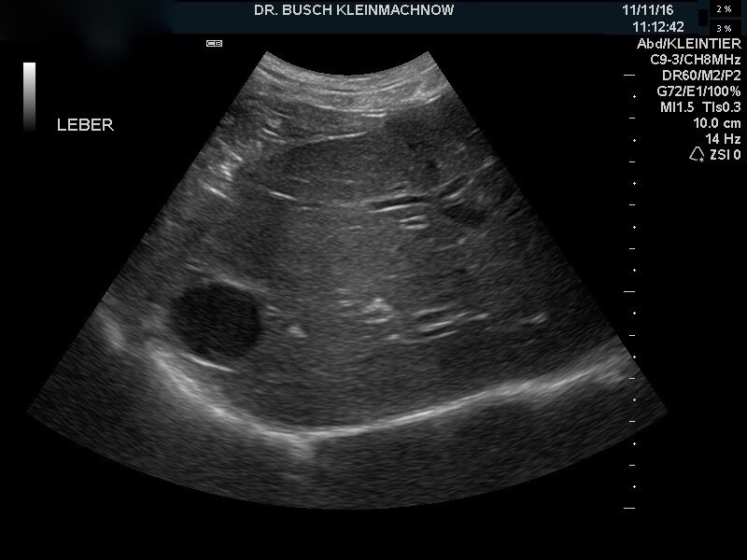The height and width of the screenshot is (560, 747).
Task: Click the TIs0.3 thermal index value
Action: click(722, 106)
